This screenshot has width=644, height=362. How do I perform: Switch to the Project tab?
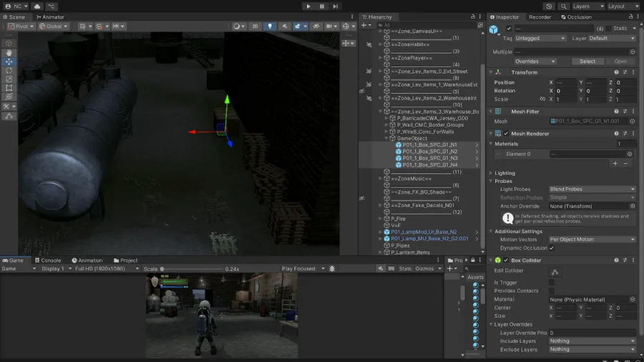[126, 260]
